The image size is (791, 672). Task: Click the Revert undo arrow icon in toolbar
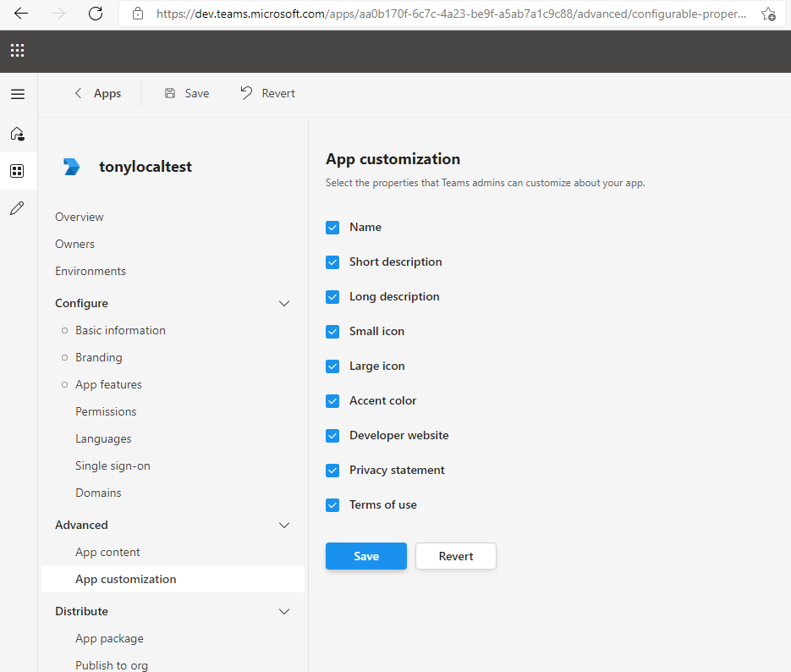coord(246,93)
